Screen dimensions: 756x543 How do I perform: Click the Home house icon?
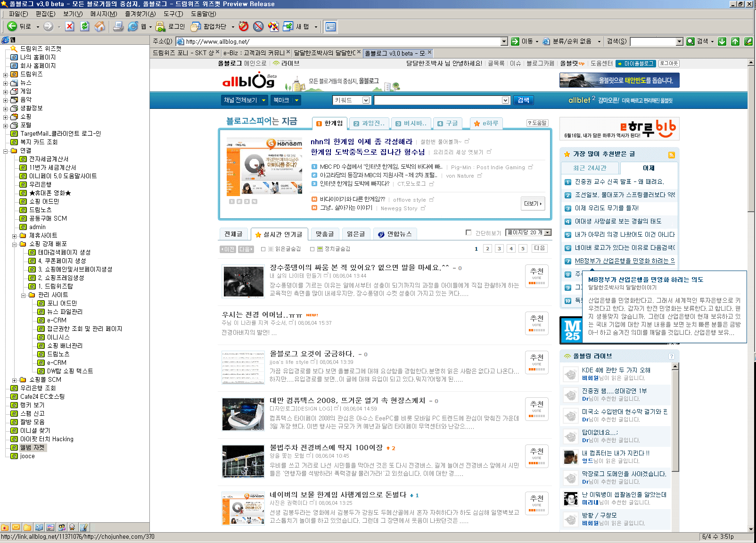click(x=100, y=26)
